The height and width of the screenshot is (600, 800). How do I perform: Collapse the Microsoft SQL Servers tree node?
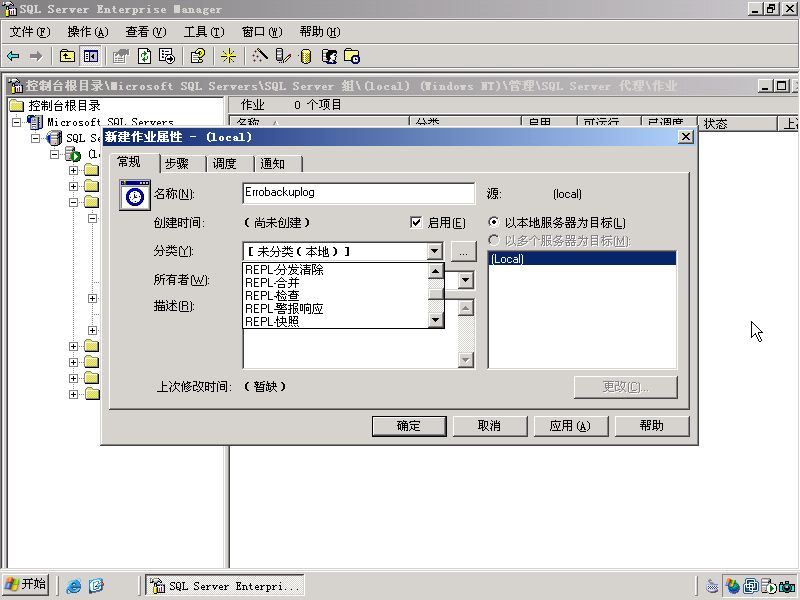[16, 122]
